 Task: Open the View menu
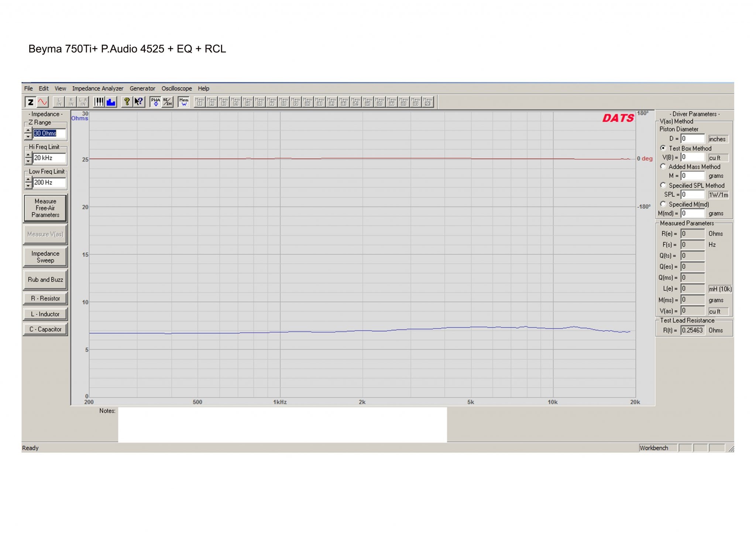tap(60, 89)
